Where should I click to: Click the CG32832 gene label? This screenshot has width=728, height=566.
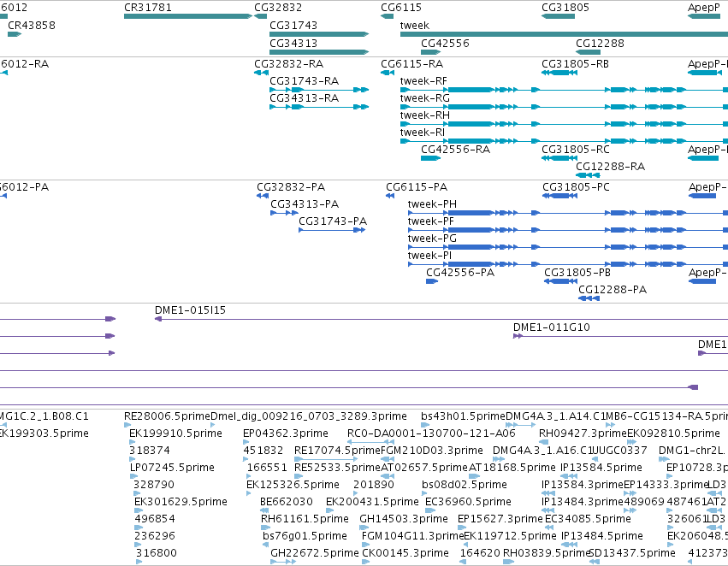pos(278,8)
